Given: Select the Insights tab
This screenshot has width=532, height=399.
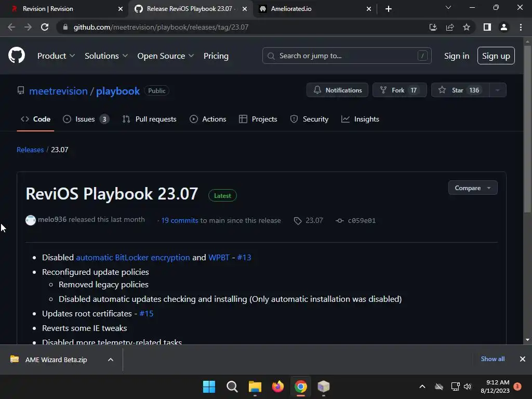Looking at the screenshot, I should pyautogui.click(x=360, y=119).
